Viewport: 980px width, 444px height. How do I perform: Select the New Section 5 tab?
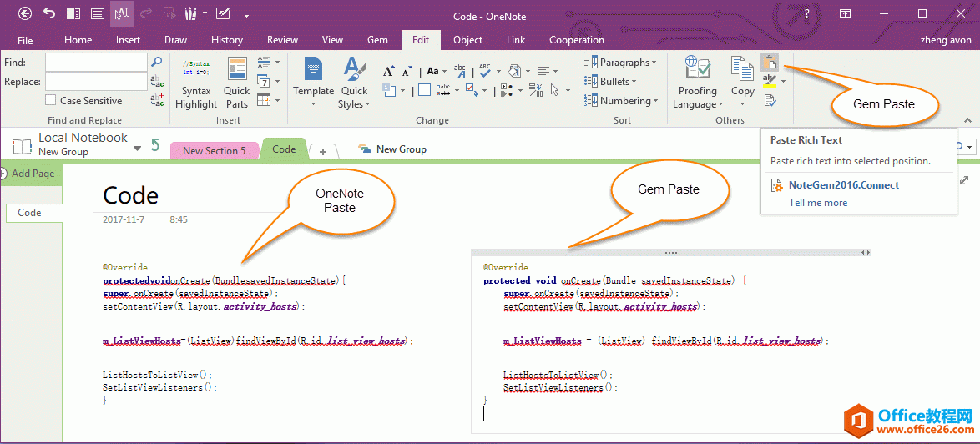(x=214, y=150)
